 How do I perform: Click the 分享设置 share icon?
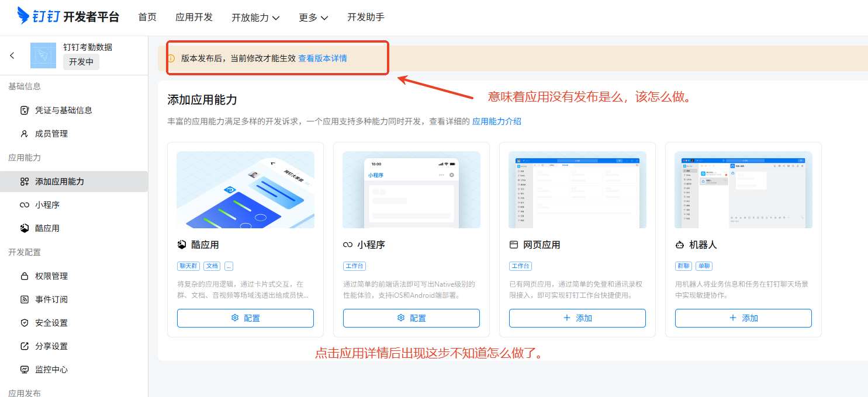tap(25, 346)
